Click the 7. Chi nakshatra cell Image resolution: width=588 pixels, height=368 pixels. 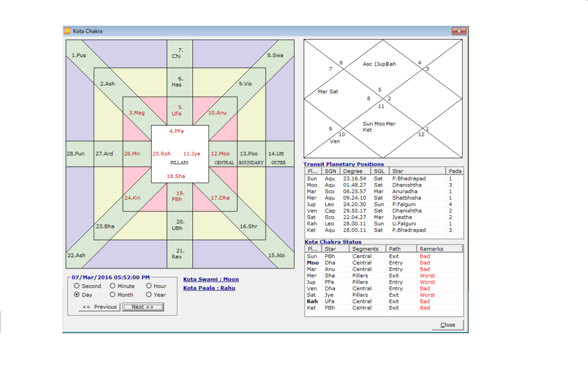(x=179, y=53)
